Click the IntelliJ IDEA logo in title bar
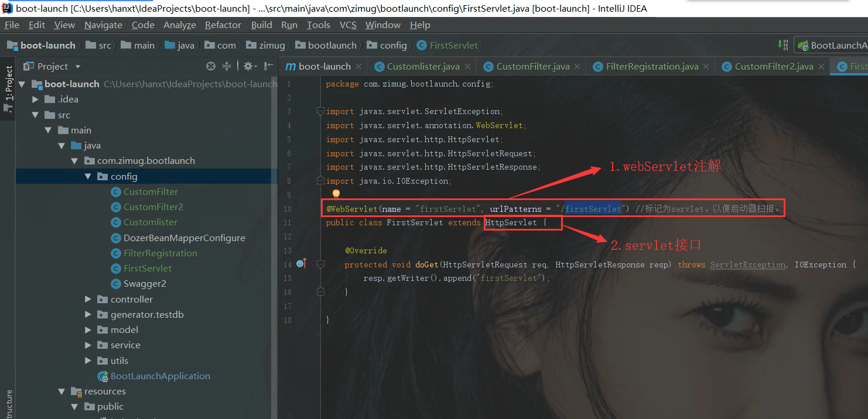Viewport: 868px width, 419px height. point(7,8)
